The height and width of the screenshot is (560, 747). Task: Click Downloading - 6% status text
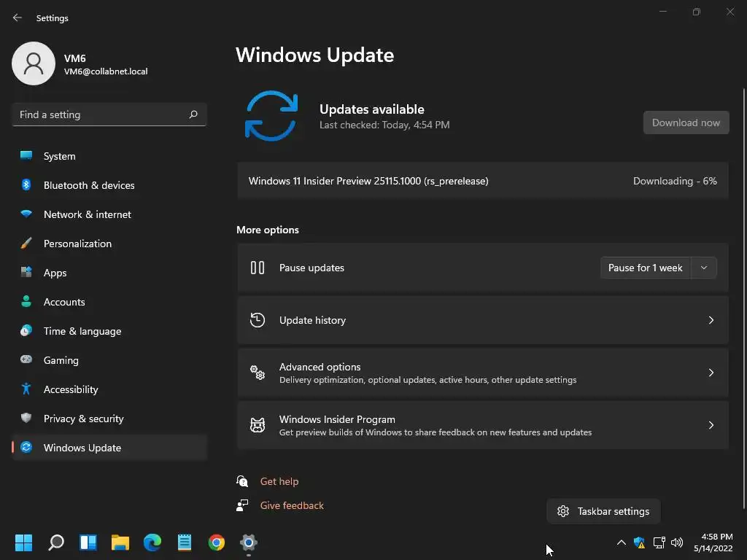coord(675,181)
